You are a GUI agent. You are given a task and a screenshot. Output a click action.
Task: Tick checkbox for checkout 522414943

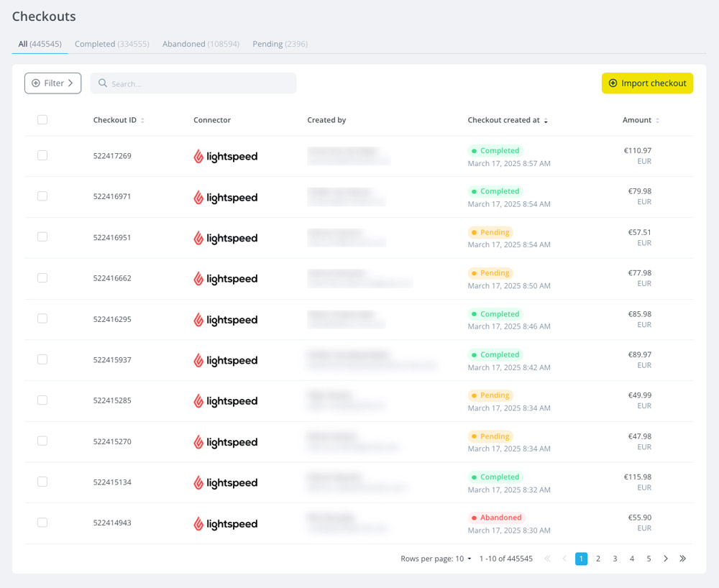click(42, 523)
